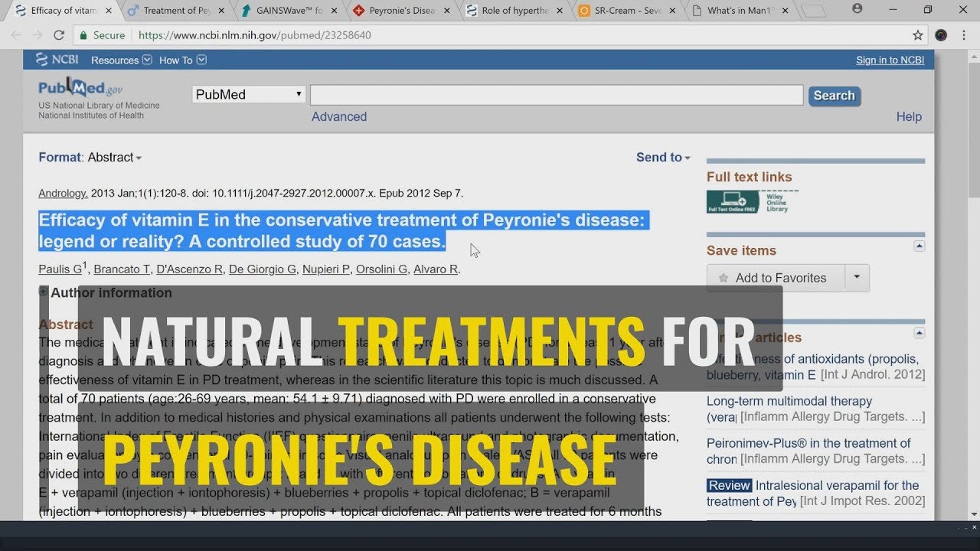This screenshot has height=551, width=980.
Task: Go back using the browser back arrow
Action: click(x=16, y=35)
